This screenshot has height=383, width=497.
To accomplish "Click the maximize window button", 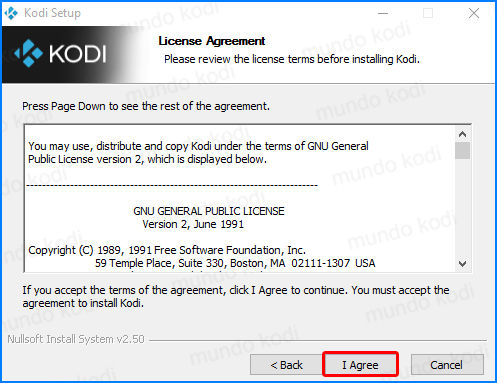I will (x=428, y=13).
